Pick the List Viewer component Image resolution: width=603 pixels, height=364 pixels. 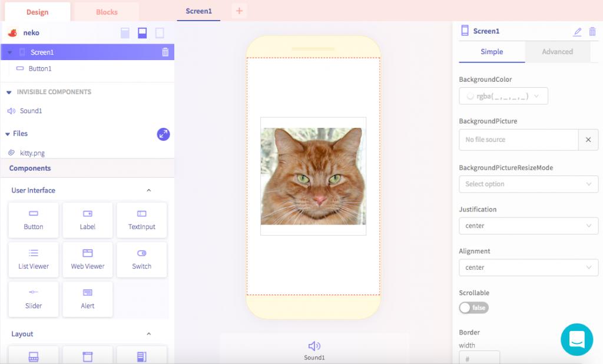tap(34, 260)
